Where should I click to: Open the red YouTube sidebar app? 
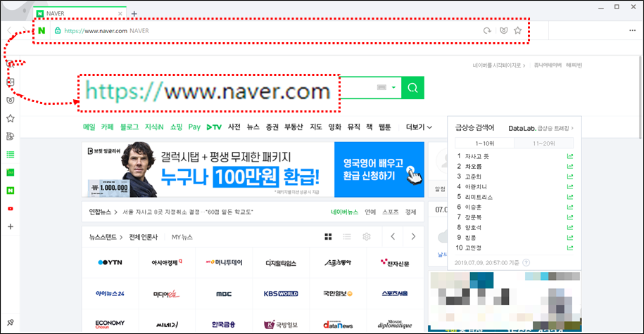tap(11, 208)
